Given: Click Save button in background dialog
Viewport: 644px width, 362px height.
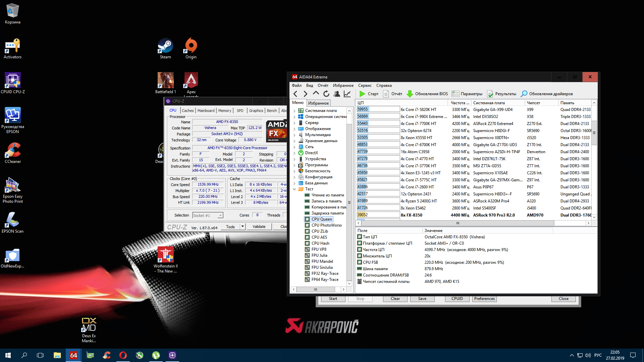Looking at the screenshot, I should pos(422,299).
